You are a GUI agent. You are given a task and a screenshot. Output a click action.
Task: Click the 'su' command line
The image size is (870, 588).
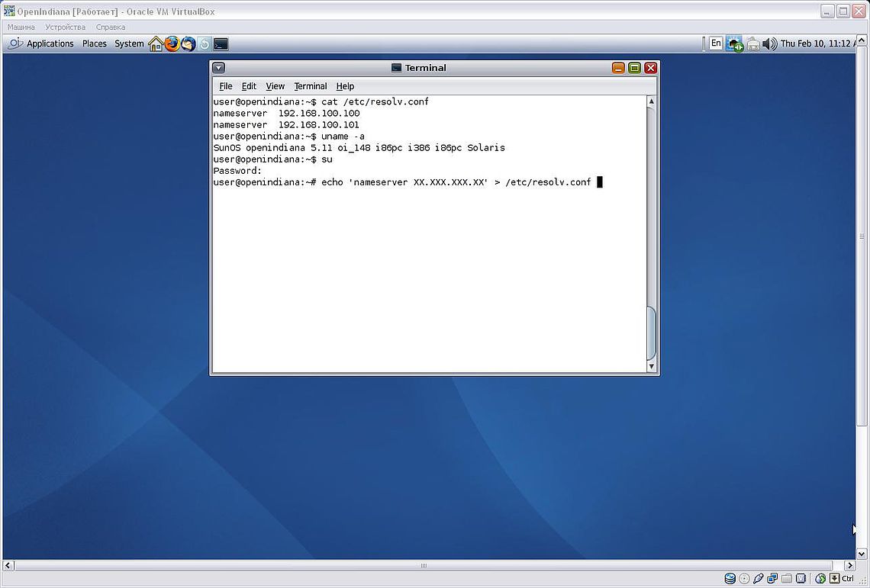[273, 159]
